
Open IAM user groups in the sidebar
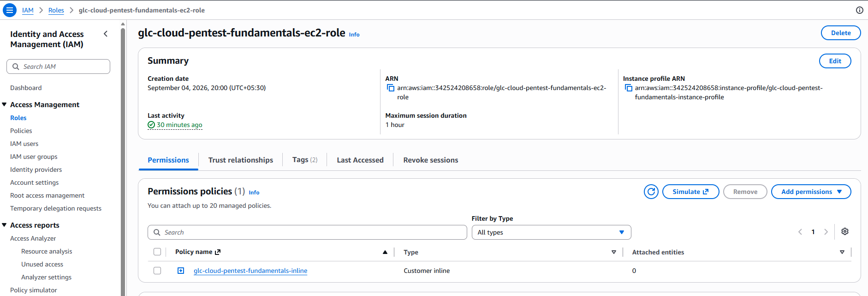click(x=34, y=157)
